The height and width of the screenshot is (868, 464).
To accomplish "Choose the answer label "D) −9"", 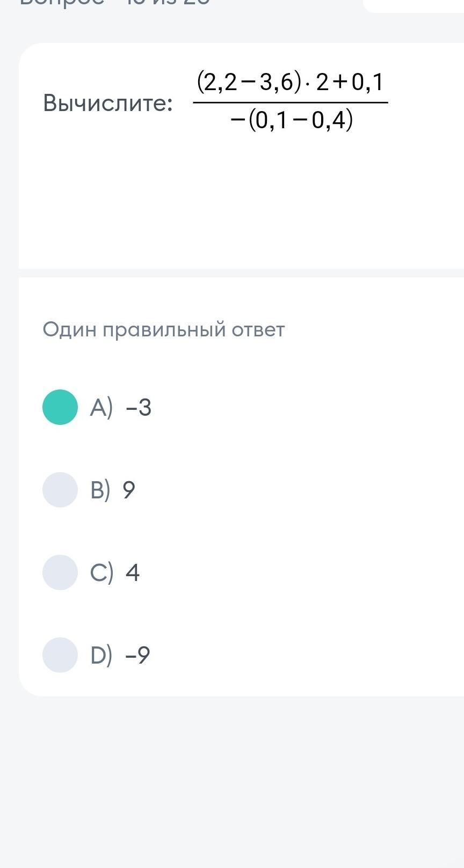I will pos(120,656).
